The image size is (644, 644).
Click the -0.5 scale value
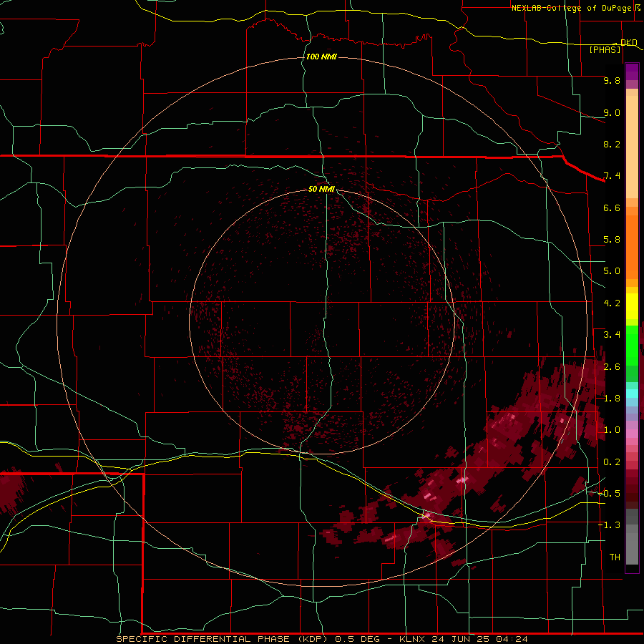[609, 494]
